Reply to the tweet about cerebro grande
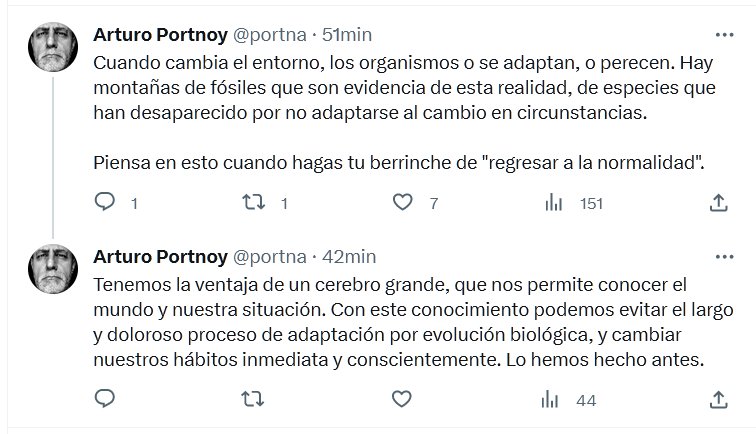The width and height of the screenshot is (756, 434). coord(105,401)
